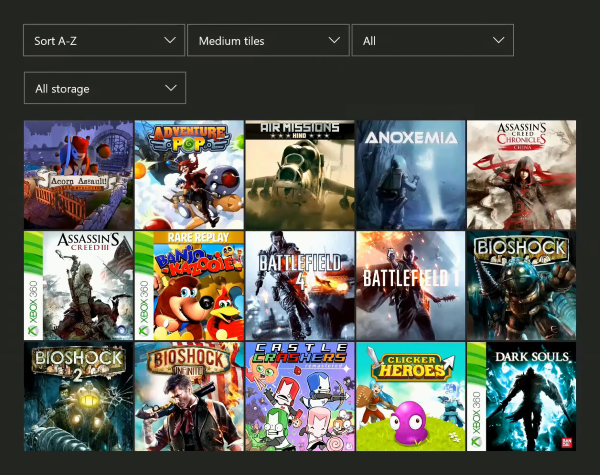Open the Dark Souls Xbox 360 tile

tap(522, 397)
